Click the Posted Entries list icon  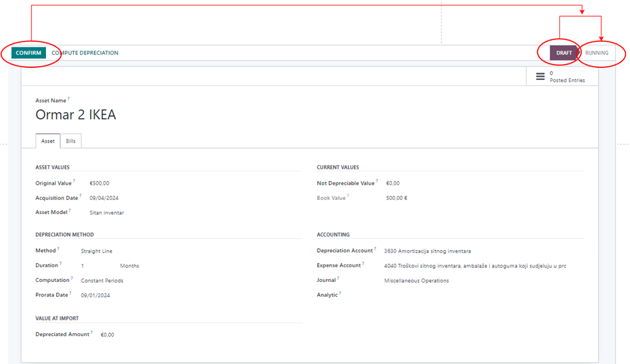tap(540, 77)
